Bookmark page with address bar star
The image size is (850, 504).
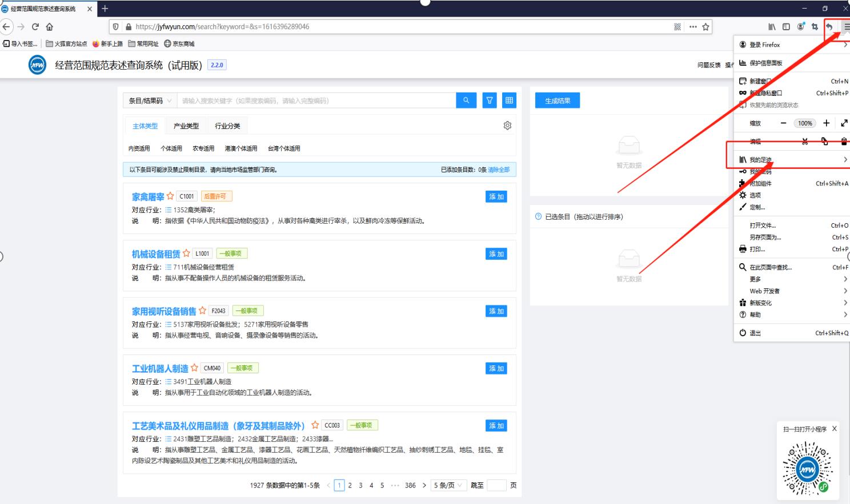pos(705,27)
